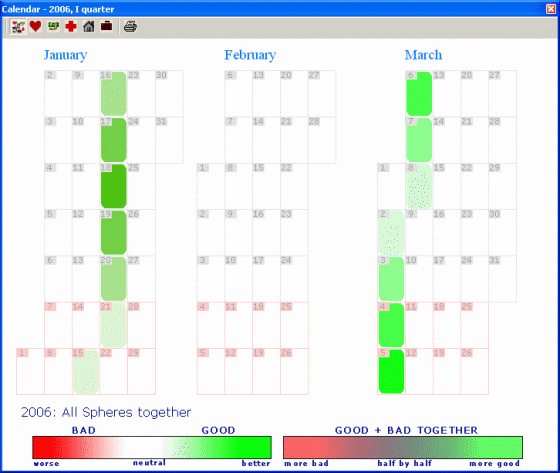Image resolution: width=560 pixels, height=473 pixels.
Task: Open the January month heading
Action: tap(65, 55)
